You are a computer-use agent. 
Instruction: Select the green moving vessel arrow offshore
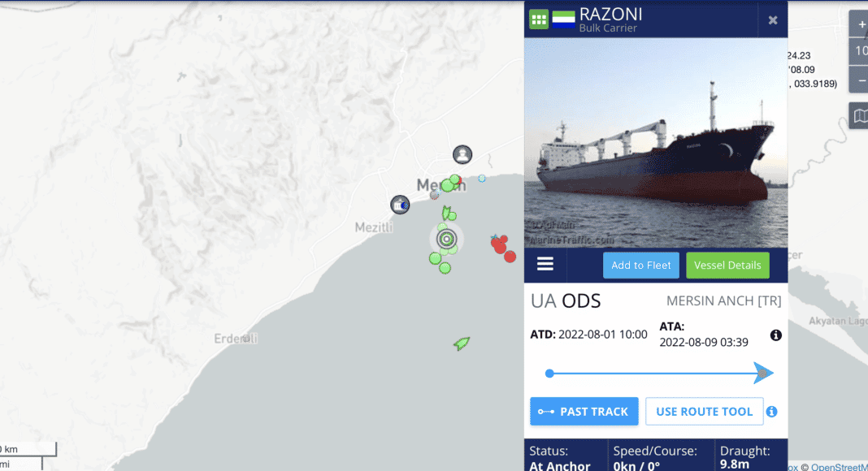[x=462, y=344]
